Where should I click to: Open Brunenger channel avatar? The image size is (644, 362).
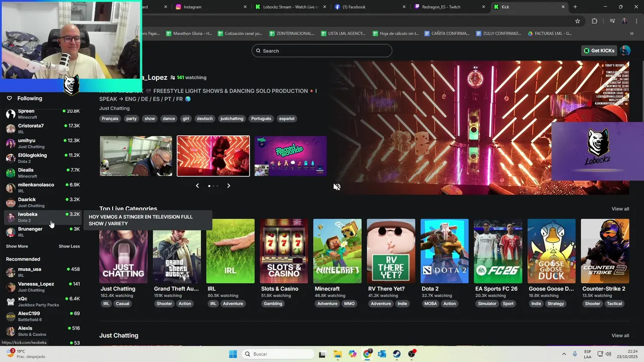point(10,232)
